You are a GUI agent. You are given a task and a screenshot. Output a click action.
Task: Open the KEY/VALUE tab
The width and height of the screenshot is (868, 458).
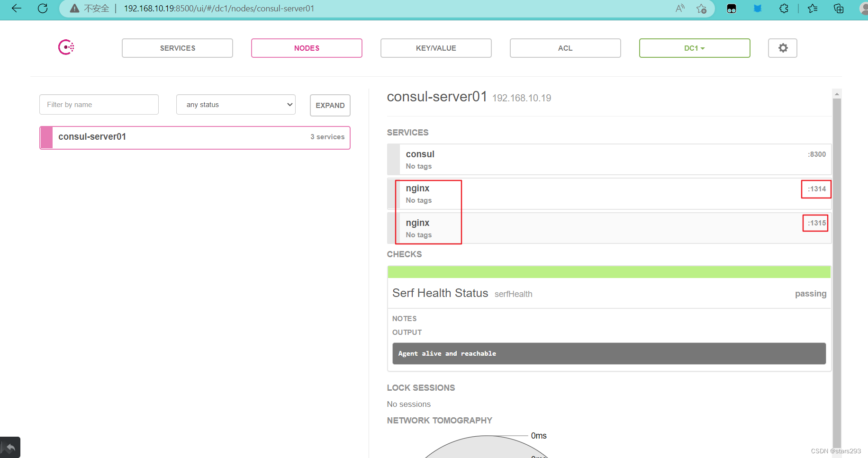click(436, 48)
